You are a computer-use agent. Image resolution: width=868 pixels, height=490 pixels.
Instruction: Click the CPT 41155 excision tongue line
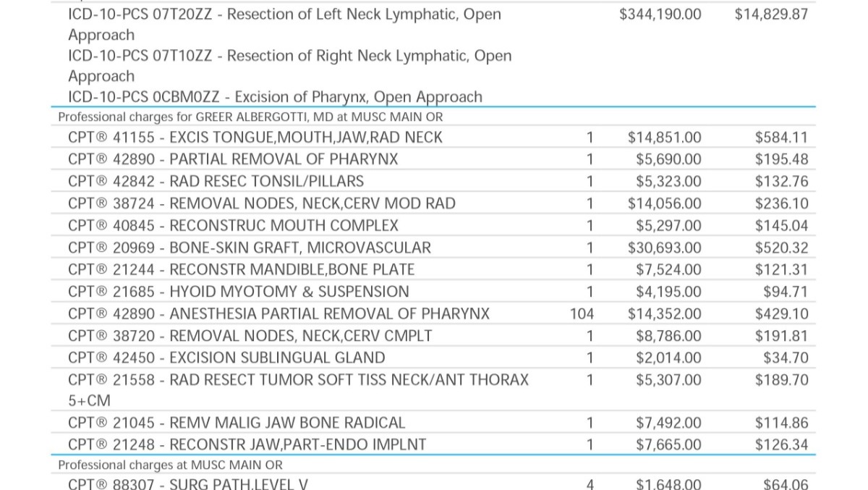(255, 138)
